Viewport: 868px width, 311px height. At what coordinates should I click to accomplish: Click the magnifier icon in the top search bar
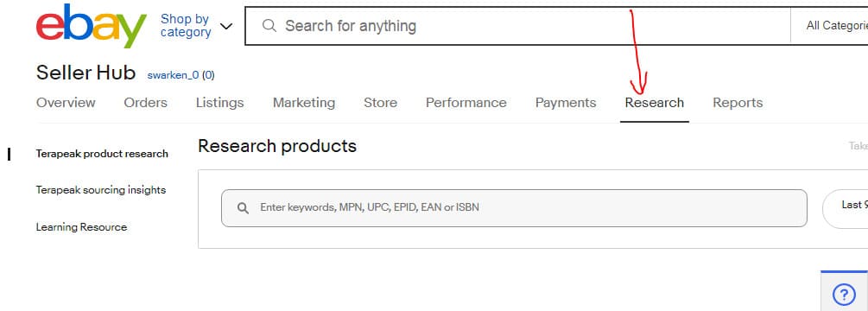269,25
